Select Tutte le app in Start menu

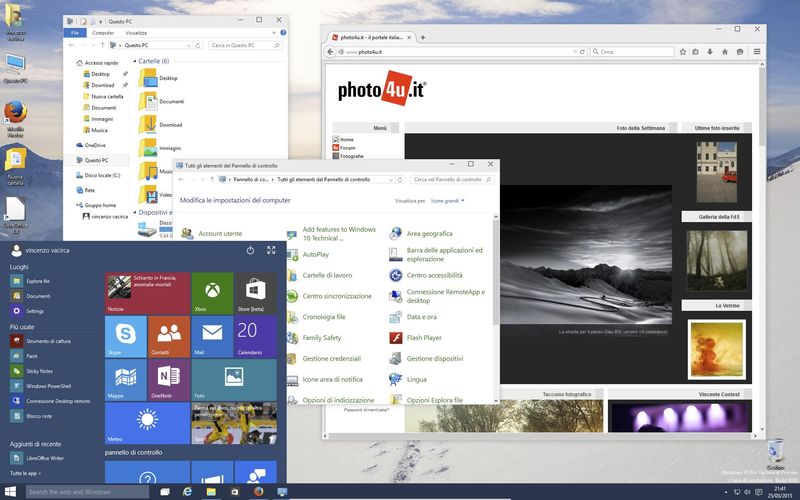(26, 473)
